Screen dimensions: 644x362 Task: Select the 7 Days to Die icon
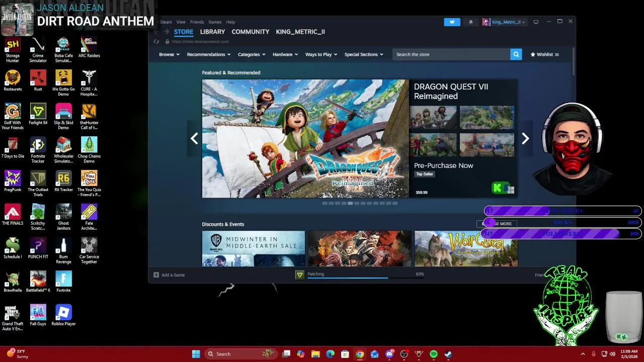(13, 148)
